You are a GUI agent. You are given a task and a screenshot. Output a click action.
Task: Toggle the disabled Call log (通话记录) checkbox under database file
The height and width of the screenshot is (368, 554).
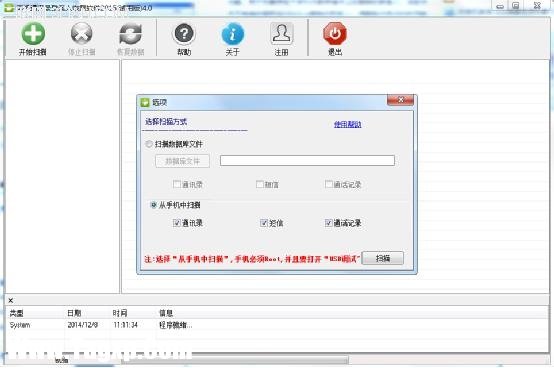coord(329,184)
